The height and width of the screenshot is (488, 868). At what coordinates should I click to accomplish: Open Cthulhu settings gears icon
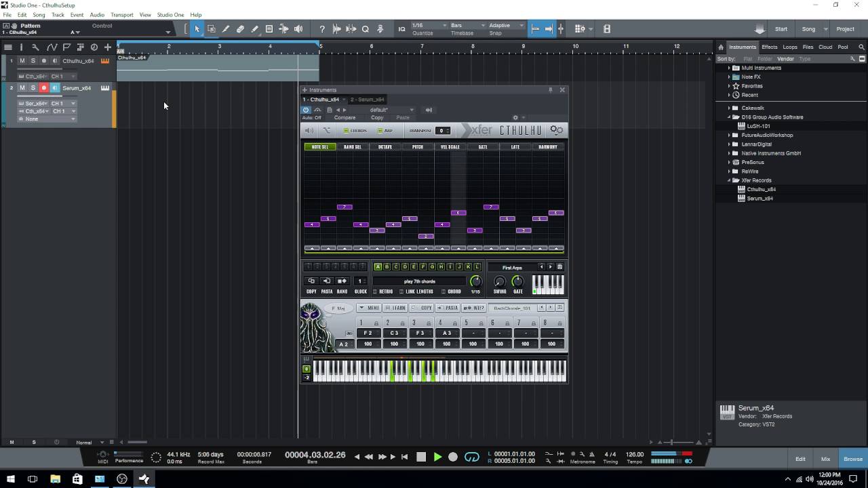point(556,130)
